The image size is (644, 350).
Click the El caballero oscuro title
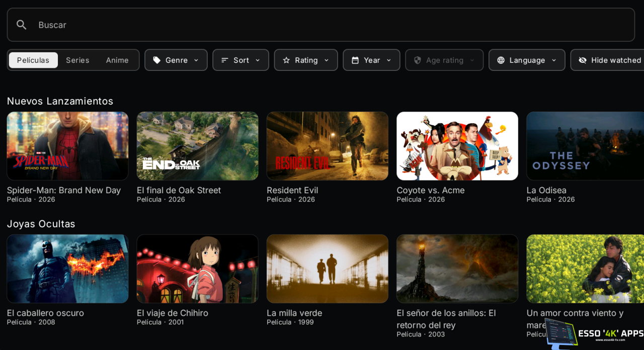click(x=45, y=313)
